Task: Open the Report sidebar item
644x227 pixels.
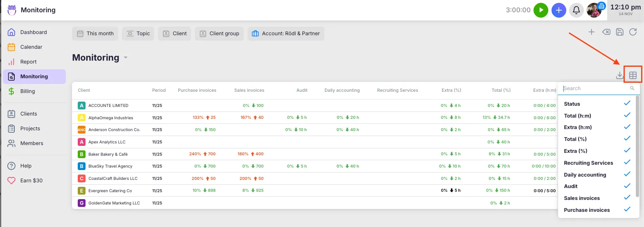Action: click(x=28, y=62)
